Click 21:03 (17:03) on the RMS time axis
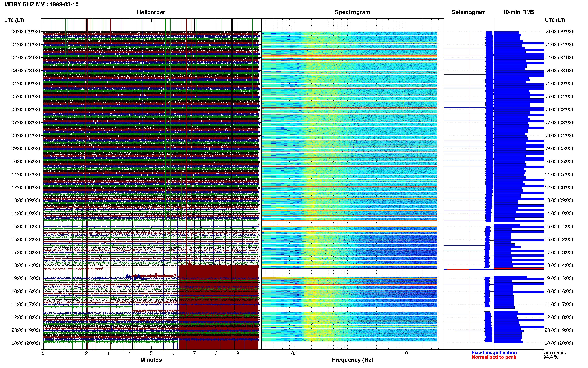 tap(559, 304)
